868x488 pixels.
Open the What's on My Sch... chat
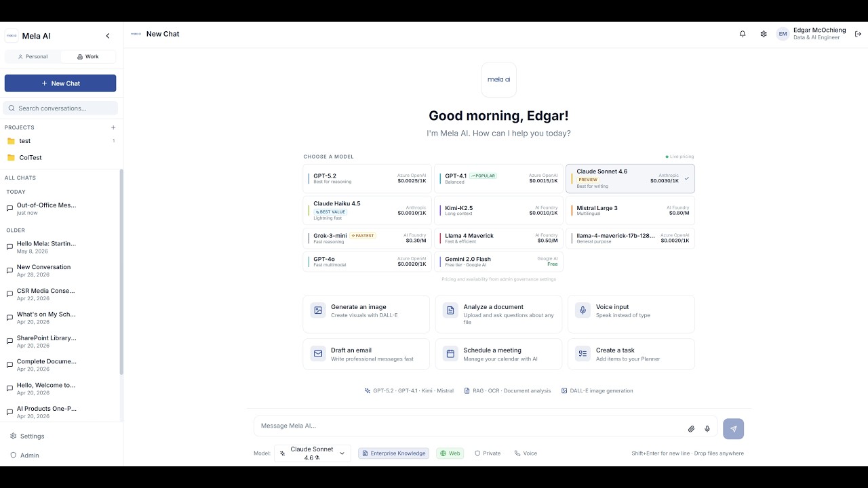(x=60, y=318)
